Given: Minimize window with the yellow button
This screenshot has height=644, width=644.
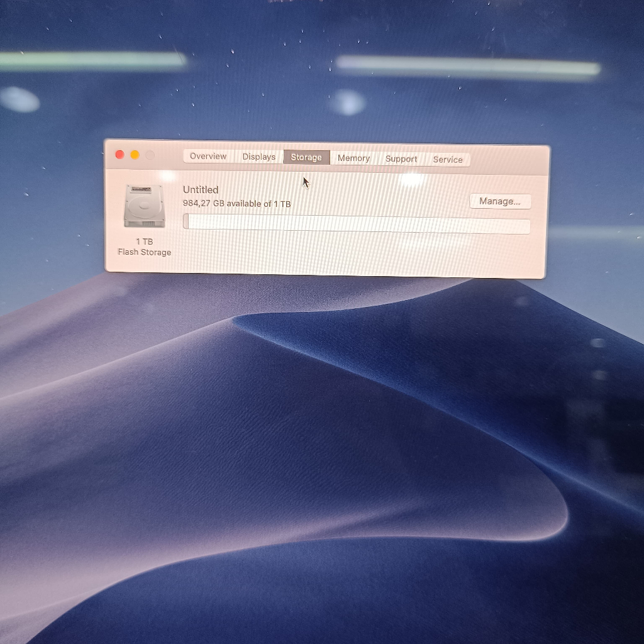Looking at the screenshot, I should click(x=135, y=155).
